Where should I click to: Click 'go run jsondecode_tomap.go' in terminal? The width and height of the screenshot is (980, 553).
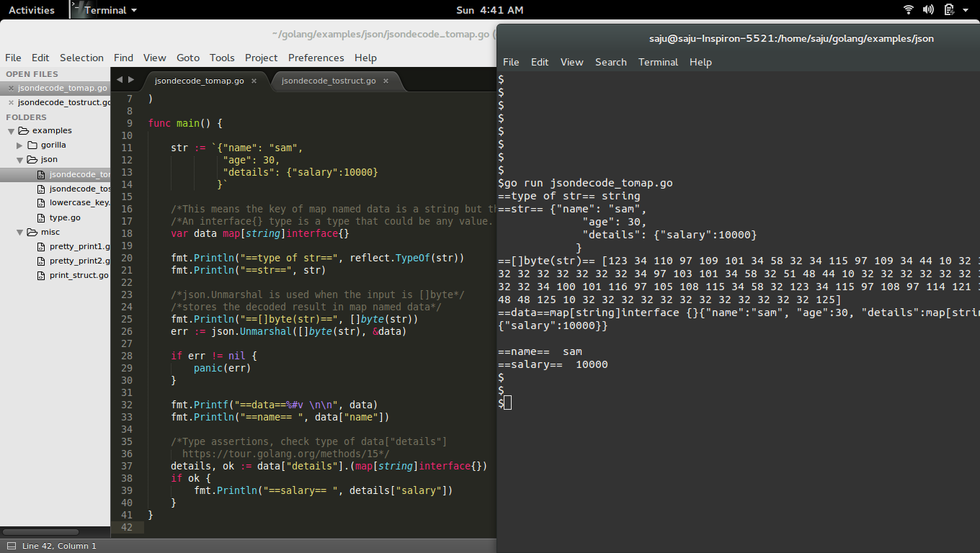pyautogui.click(x=588, y=183)
